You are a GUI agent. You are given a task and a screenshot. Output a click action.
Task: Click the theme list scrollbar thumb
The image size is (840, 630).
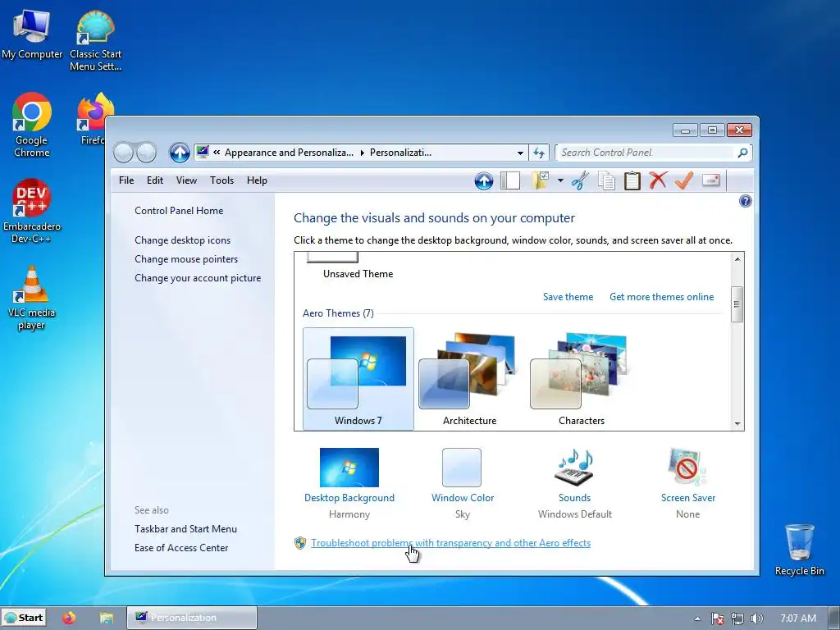[737, 304]
